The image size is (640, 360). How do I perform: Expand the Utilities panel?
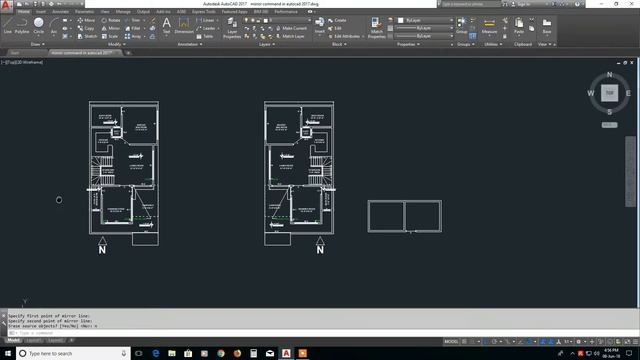pyautogui.click(x=493, y=44)
